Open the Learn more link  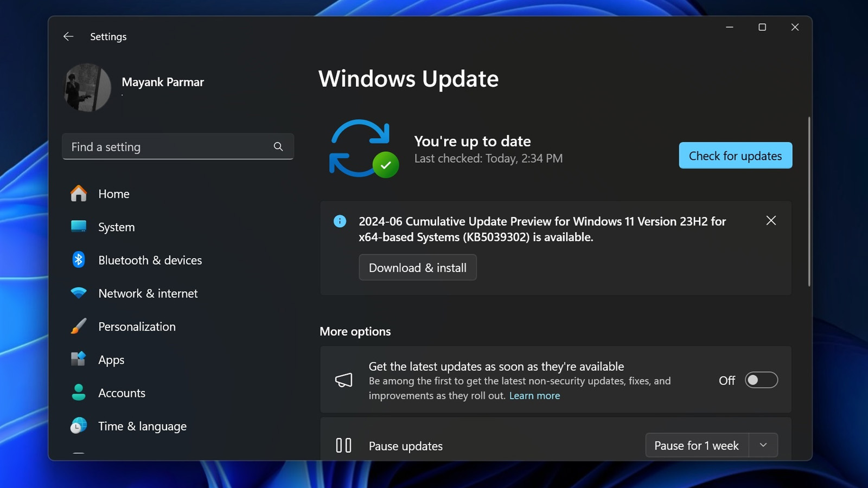(x=534, y=395)
